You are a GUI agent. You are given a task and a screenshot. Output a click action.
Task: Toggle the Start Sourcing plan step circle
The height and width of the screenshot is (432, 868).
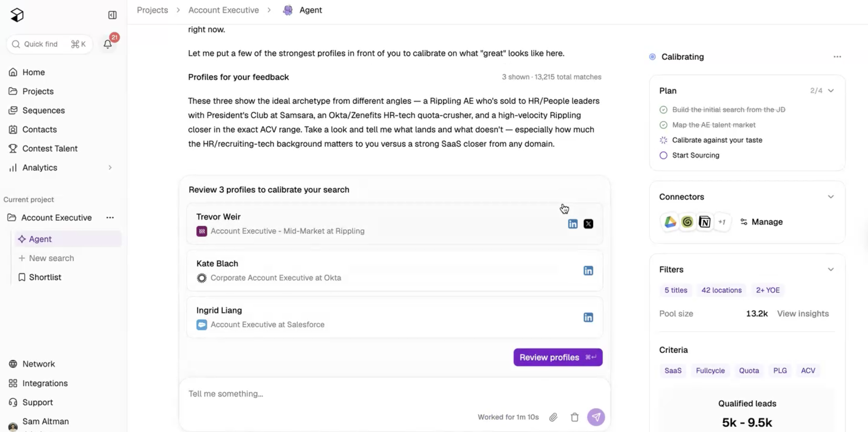point(663,155)
